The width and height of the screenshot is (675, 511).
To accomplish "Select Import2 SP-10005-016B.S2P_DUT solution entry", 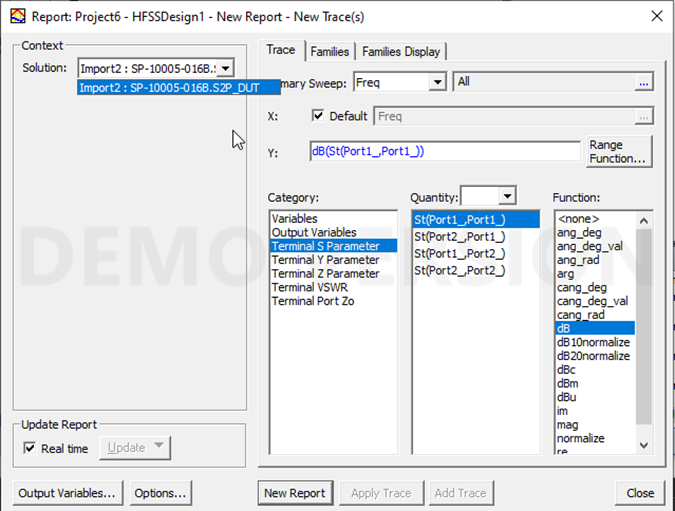I will pyautogui.click(x=168, y=88).
